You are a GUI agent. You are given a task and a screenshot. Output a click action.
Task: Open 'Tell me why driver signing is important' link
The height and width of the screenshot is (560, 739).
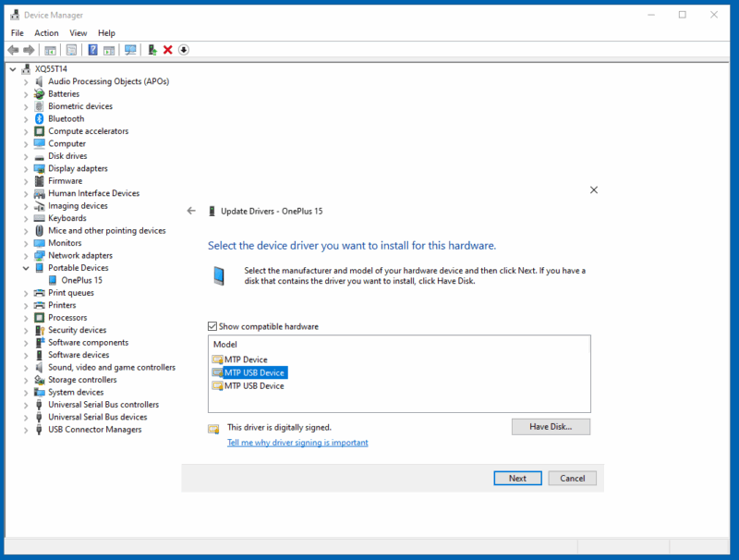tap(297, 443)
